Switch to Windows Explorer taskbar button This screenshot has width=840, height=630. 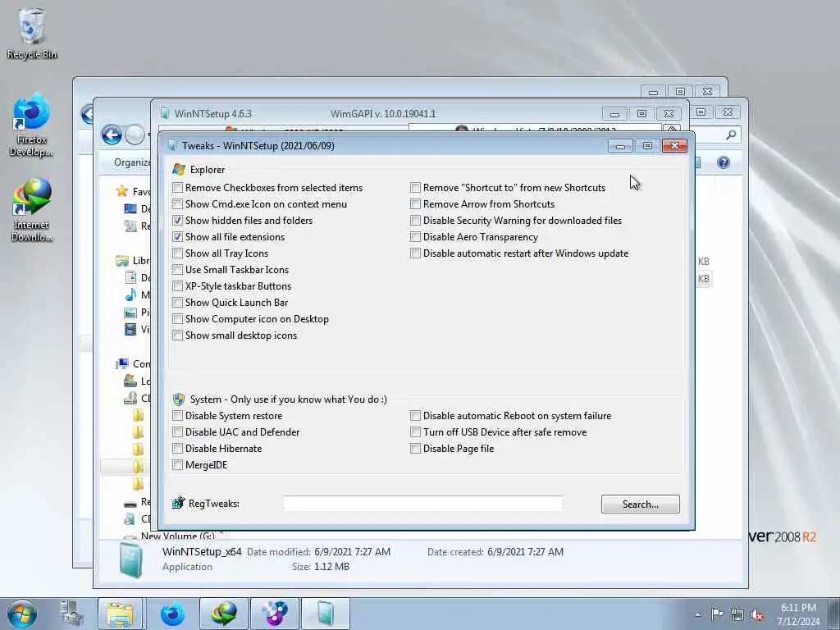120,614
